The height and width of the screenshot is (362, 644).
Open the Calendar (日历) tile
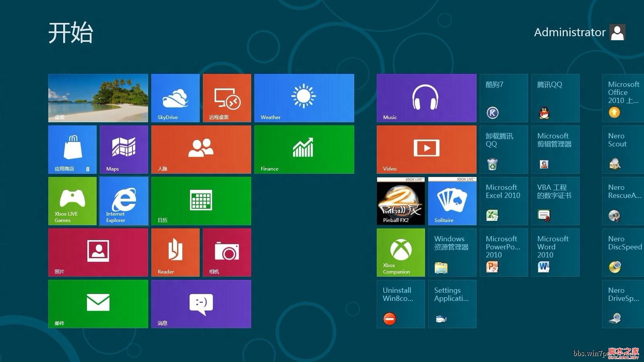[x=201, y=201]
